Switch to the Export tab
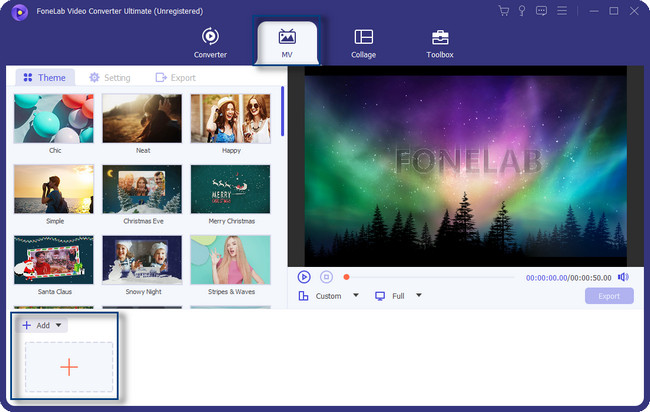The height and width of the screenshot is (412, 650). click(176, 77)
